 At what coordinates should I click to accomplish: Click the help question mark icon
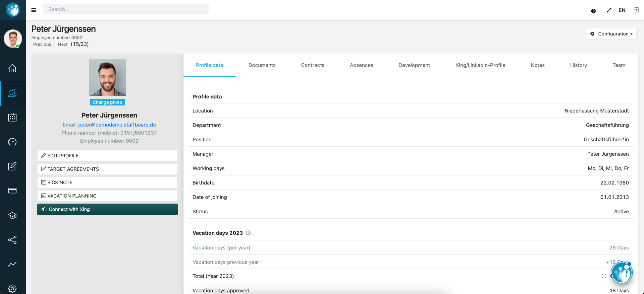[593, 11]
